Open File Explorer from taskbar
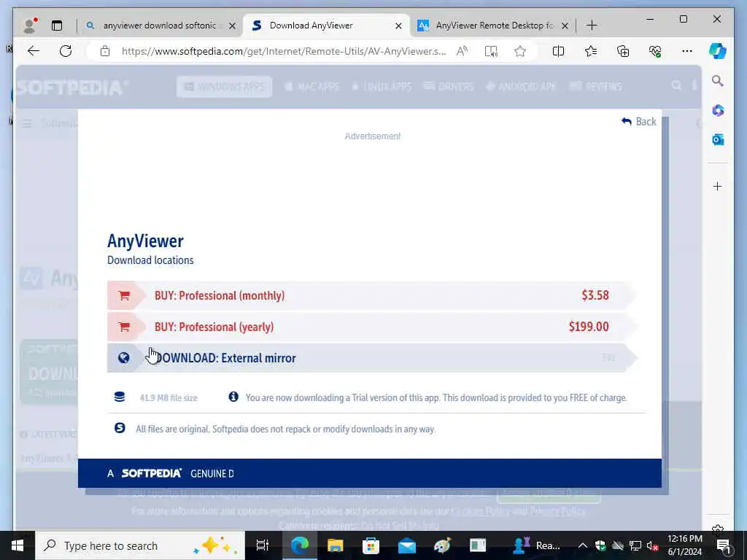Image resolution: width=747 pixels, height=560 pixels. (336, 545)
